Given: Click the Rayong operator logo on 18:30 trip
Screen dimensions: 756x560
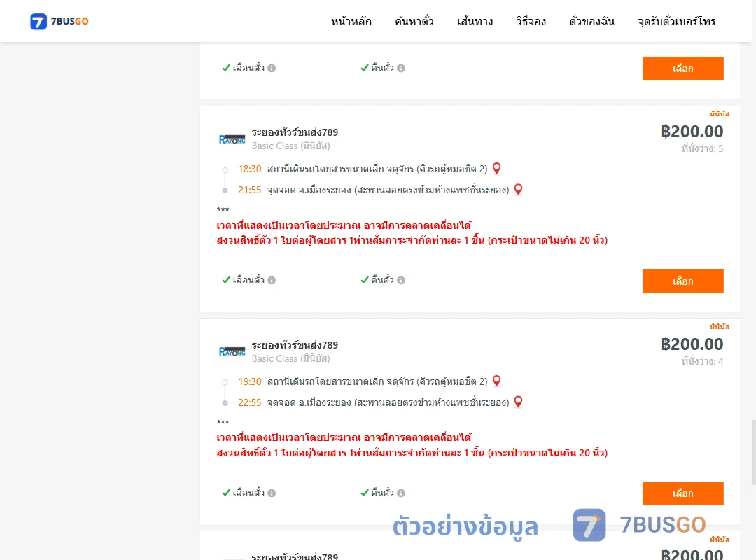Looking at the screenshot, I should point(232,139).
